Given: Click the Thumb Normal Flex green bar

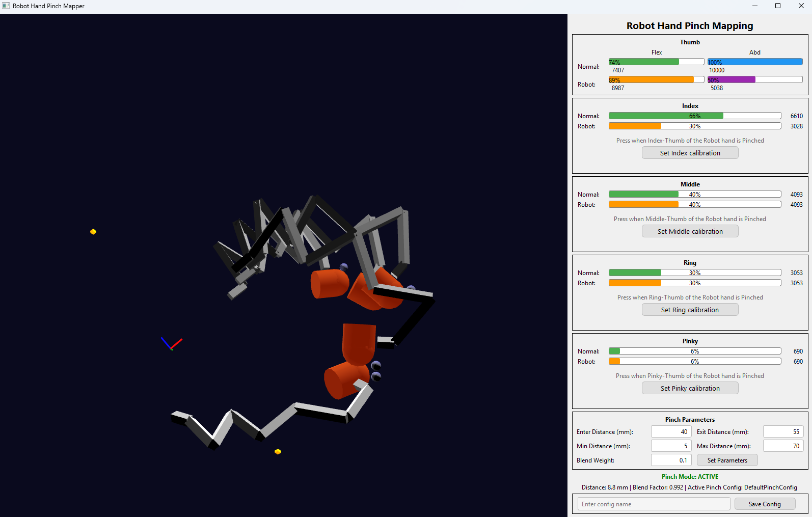Looking at the screenshot, I should pos(656,62).
